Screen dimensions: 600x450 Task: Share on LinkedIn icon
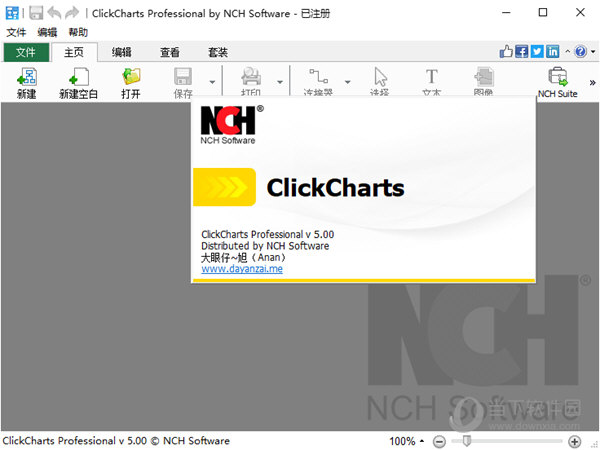point(553,51)
